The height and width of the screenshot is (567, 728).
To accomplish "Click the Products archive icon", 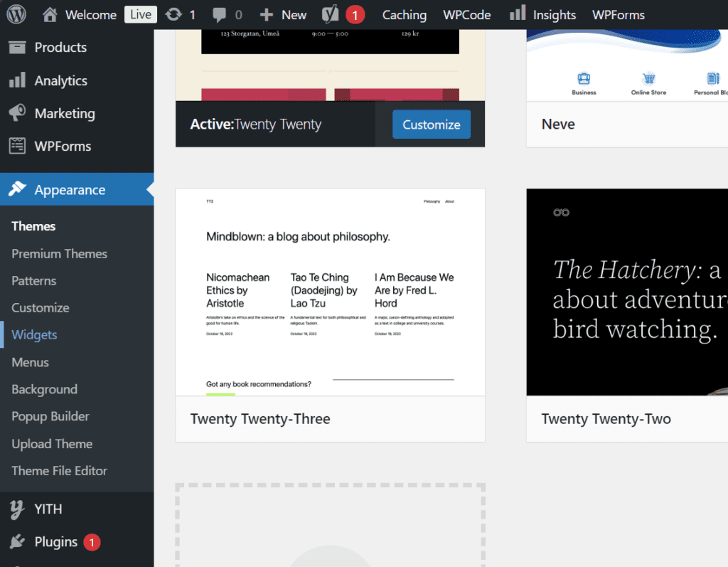I will (17, 48).
